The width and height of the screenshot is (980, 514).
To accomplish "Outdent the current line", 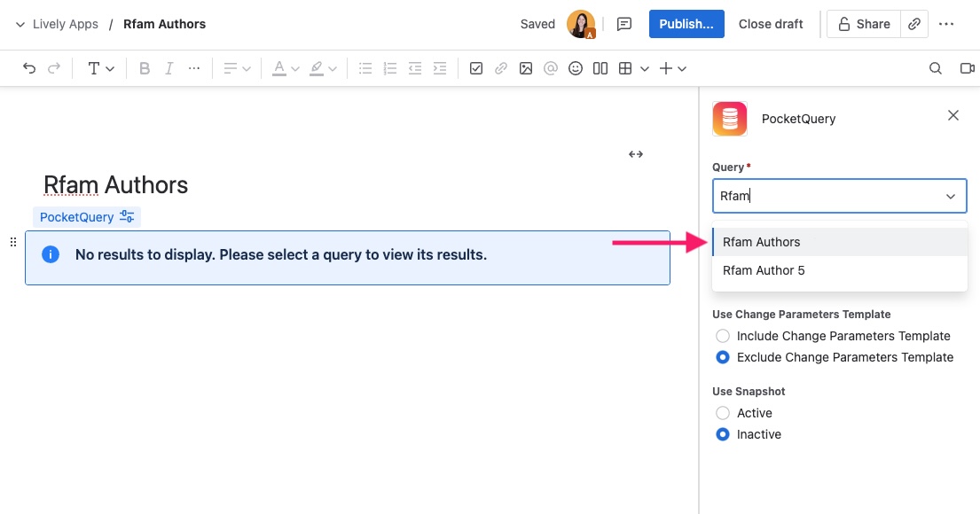I will [415, 68].
